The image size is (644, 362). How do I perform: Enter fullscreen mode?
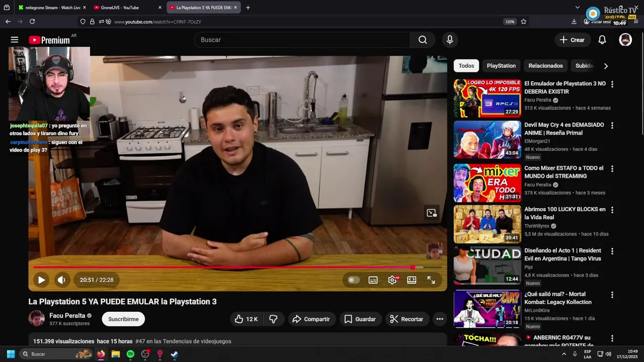[x=431, y=280]
